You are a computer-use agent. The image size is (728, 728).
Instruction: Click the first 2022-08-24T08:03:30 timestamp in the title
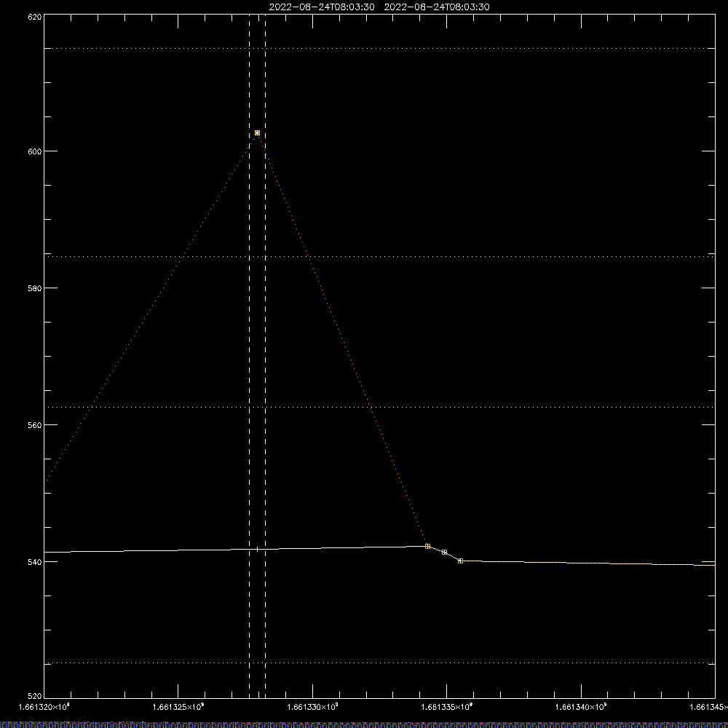(322, 7)
